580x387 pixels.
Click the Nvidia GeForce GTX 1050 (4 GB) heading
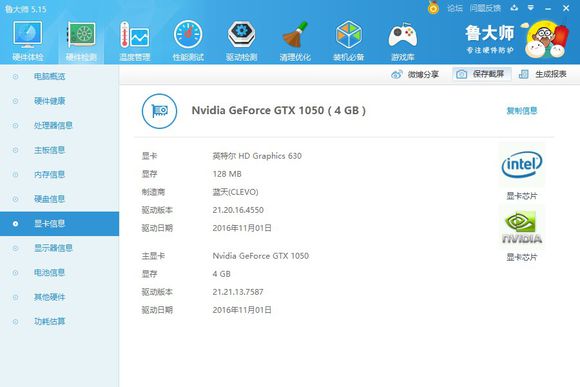click(279, 111)
